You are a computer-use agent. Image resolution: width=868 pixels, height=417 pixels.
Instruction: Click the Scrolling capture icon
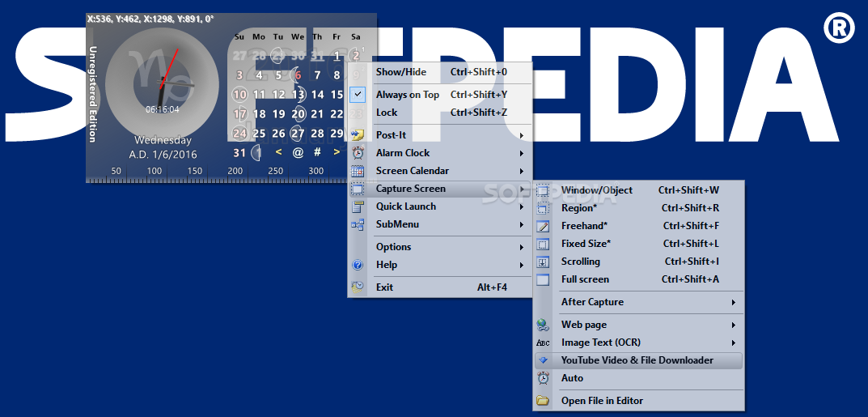[543, 262]
